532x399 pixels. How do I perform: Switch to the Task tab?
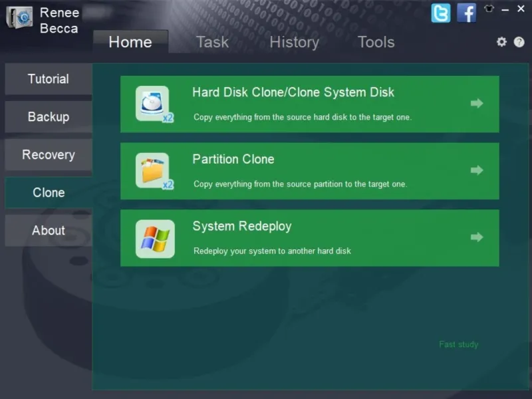(212, 42)
